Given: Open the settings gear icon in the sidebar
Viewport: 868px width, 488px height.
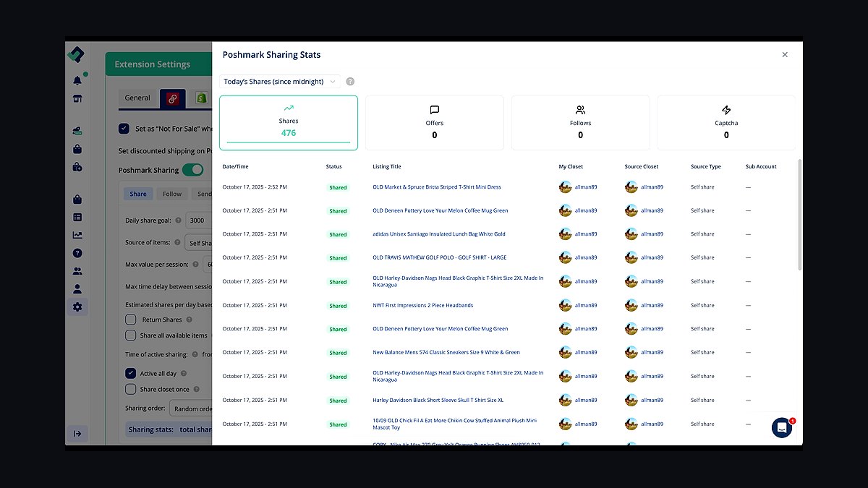Looking at the screenshot, I should click(x=77, y=307).
